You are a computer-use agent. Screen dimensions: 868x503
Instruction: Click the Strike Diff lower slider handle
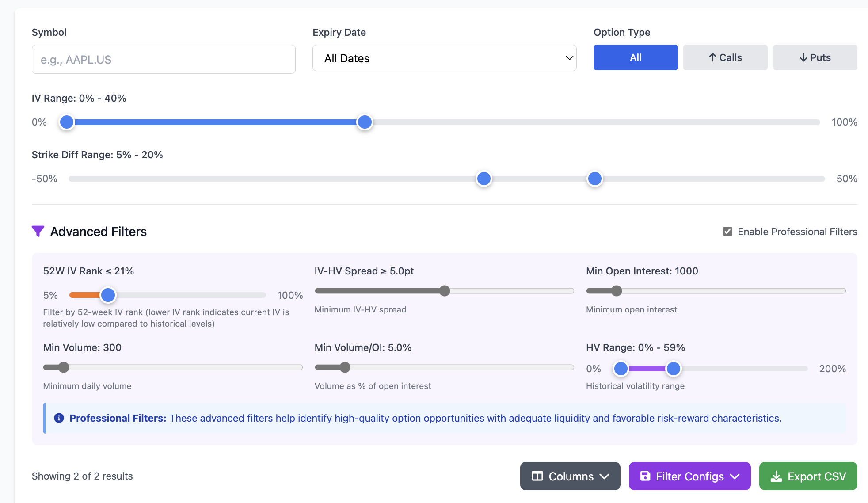tap(484, 179)
